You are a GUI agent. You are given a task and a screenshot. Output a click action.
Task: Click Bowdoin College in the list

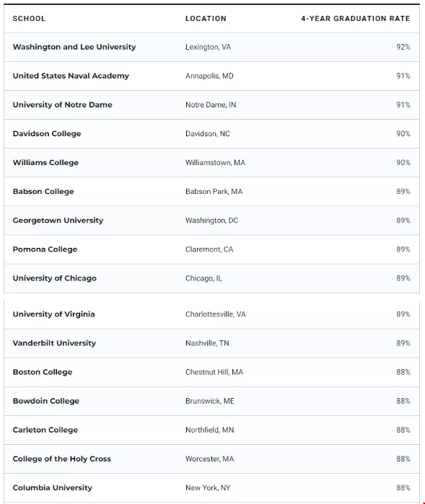pos(46,401)
